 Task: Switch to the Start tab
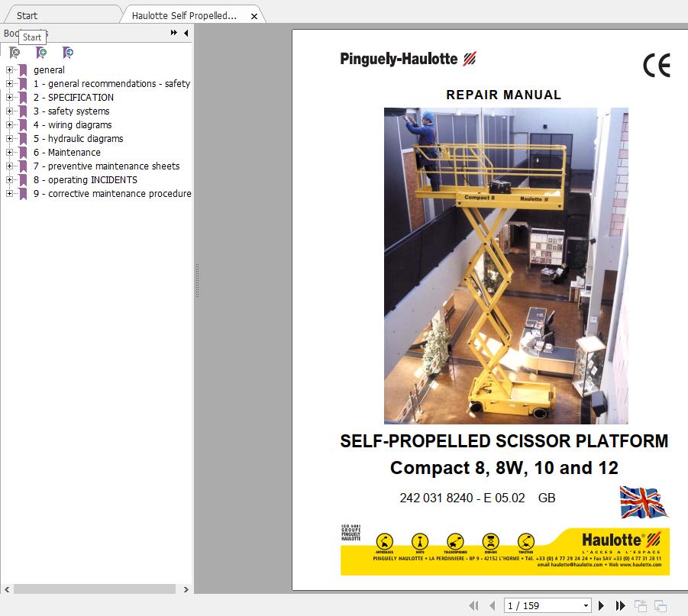tap(61, 14)
